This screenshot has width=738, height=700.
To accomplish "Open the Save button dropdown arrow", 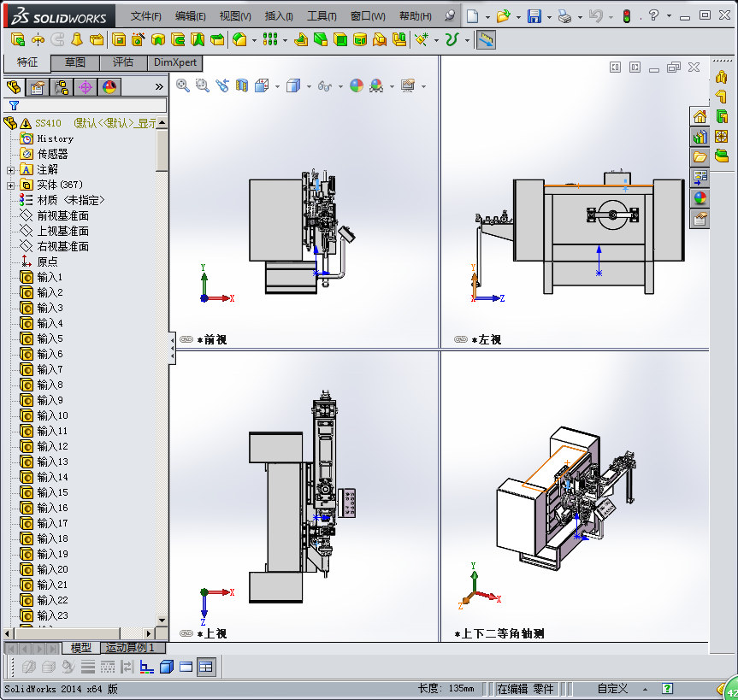I will [549, 17].
